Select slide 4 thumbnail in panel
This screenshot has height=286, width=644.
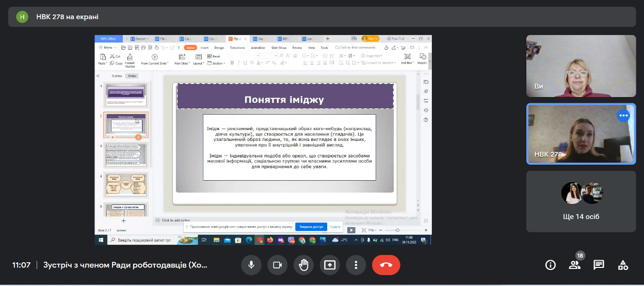point(126,184)
